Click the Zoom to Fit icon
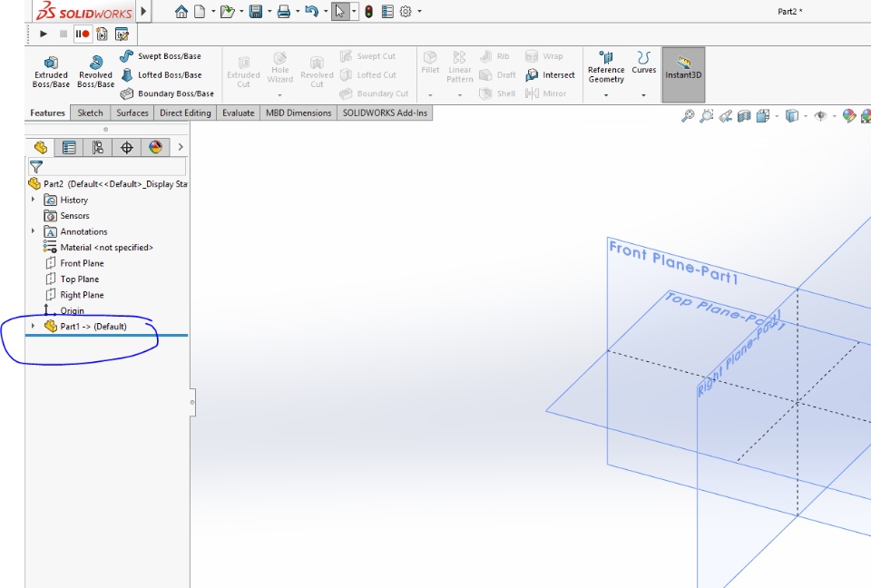 point(688,115)
